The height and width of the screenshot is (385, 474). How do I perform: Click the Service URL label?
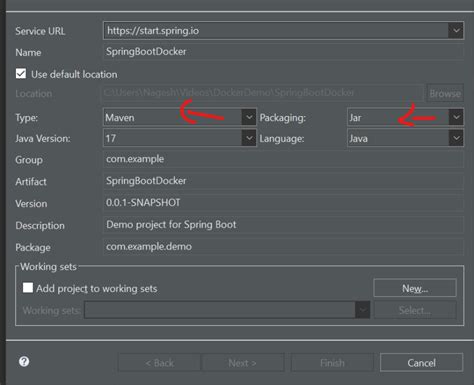pos(40,31)
